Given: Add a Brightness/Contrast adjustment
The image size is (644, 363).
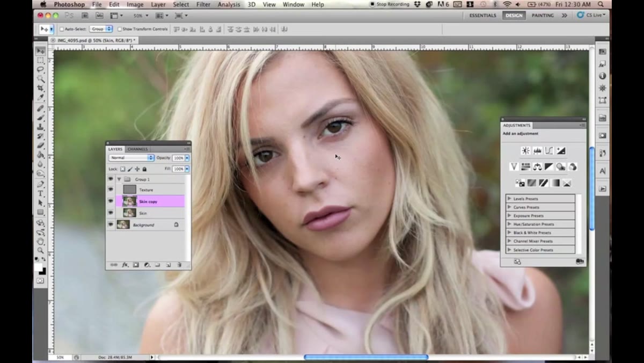Looking at the screenshot, I should click(x=526, y=150).
